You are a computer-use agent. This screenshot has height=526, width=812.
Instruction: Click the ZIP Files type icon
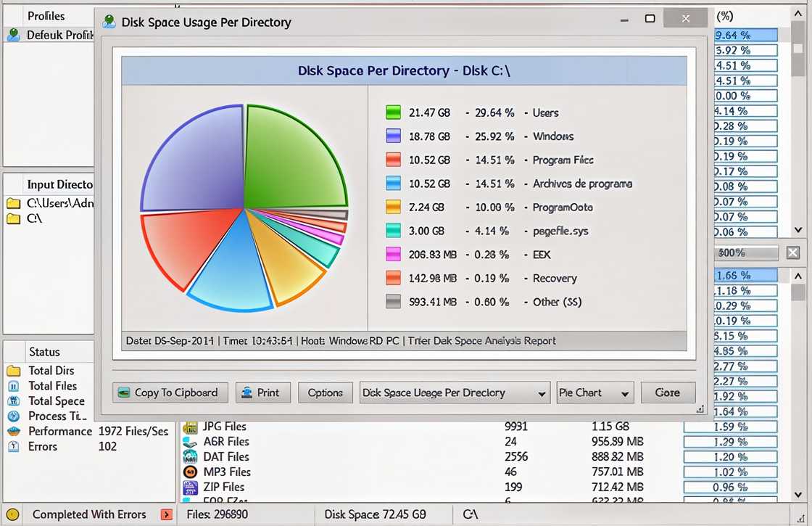(190, 488)
